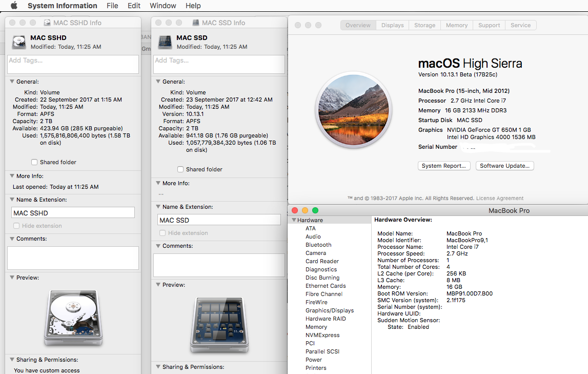Screen dimensions: 588x374
Task: Collapse More Info section in MAC SSHD Info
Action: pyautogui.click(x=12, y=176)
